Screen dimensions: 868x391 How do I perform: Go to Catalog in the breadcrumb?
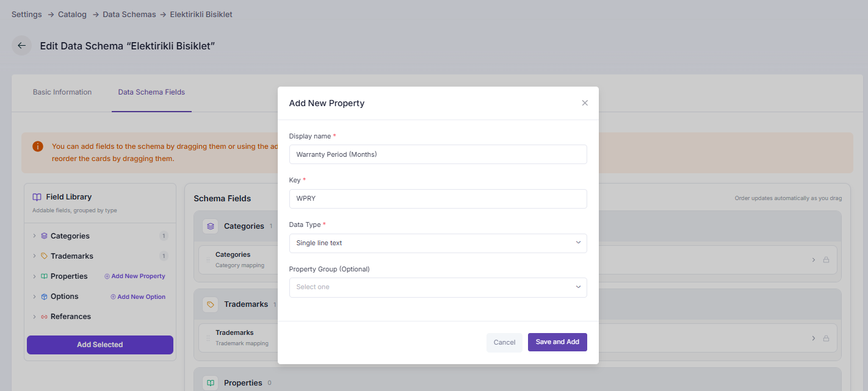(72, 14)
